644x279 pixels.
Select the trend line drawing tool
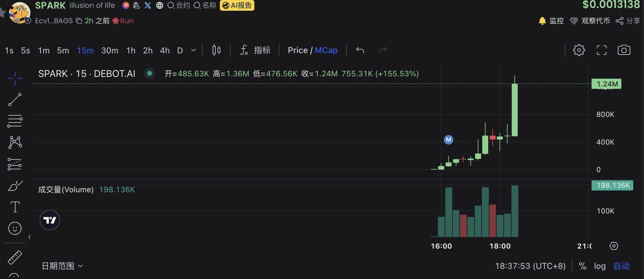coord(15,100)
